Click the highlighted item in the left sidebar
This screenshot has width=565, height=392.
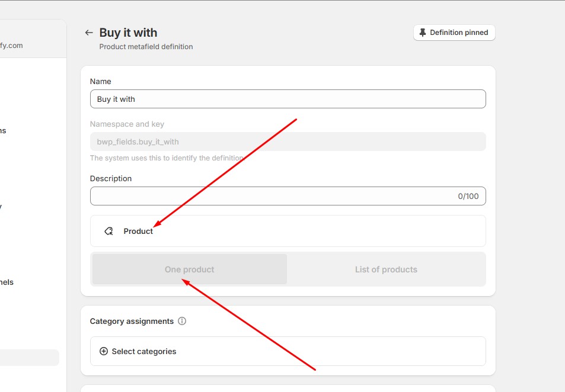[x=30, y=358]
